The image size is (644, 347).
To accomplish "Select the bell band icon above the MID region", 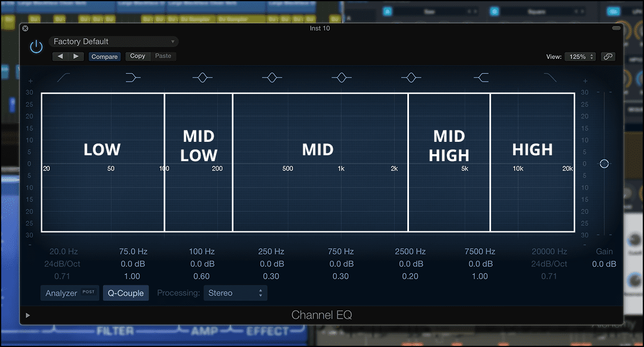I will coord(272,77).
